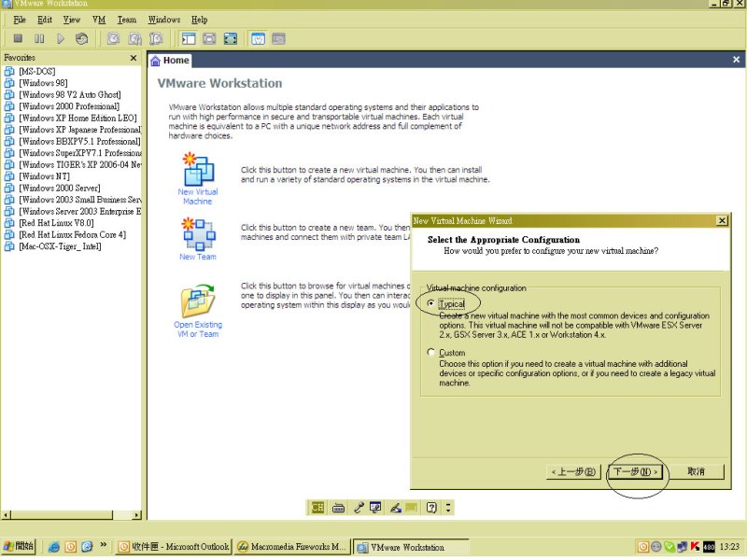
Task: Click the microphone icon on language bar
Action: 359,508
